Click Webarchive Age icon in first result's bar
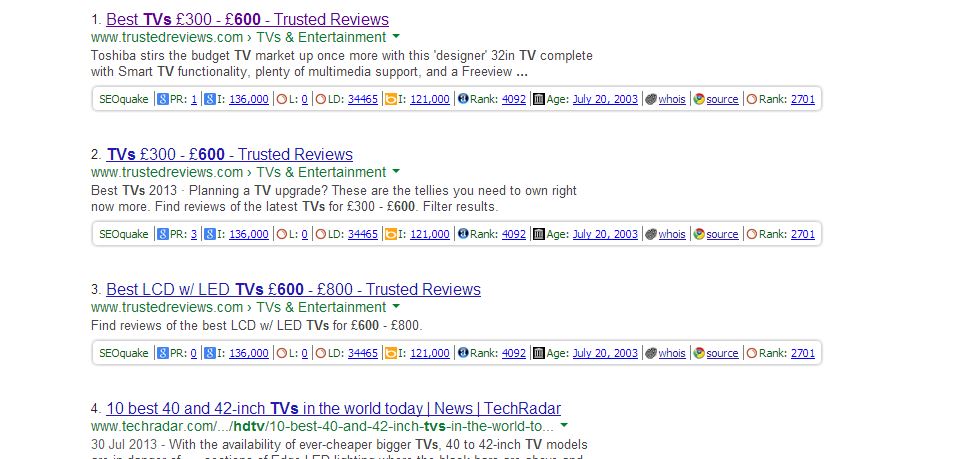 (540, 99)
